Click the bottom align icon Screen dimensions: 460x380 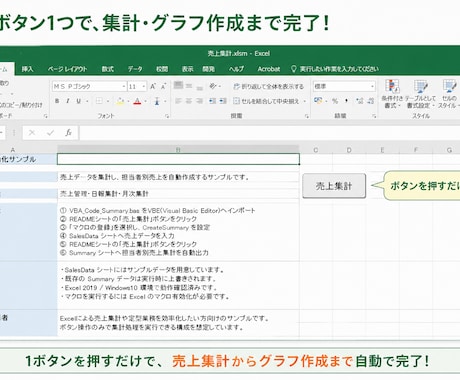[200, 87]
